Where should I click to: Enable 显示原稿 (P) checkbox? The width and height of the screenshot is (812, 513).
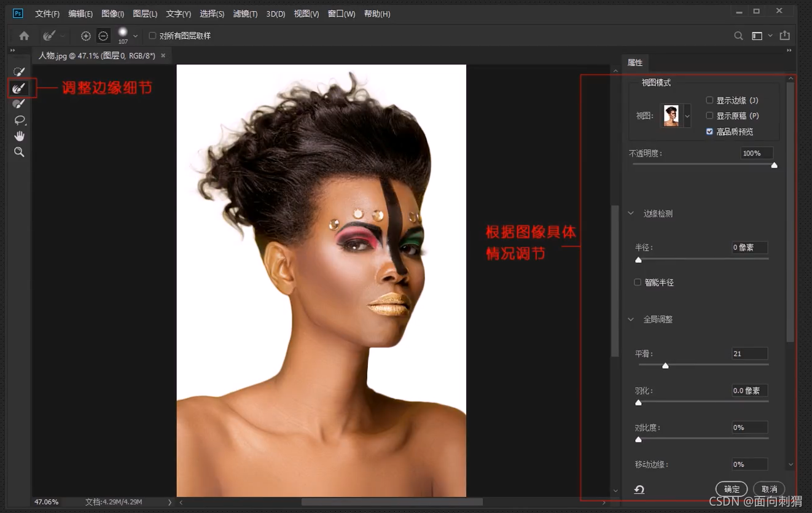(x=709, y=116)
